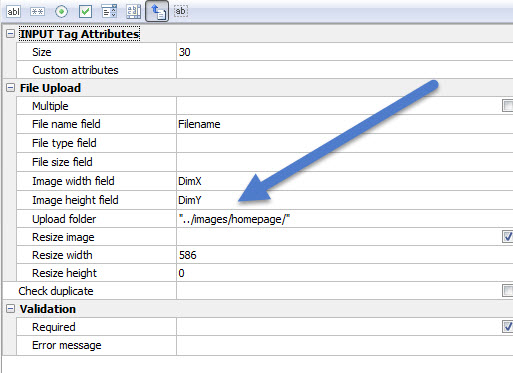
Task: Choose the radio button control icon
Action: pos(61,12)
